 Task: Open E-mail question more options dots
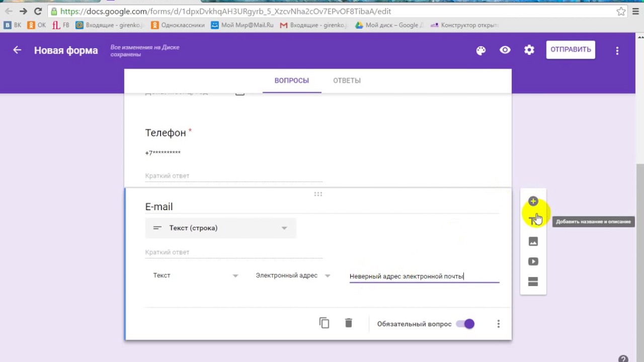[x=499, y=324]
